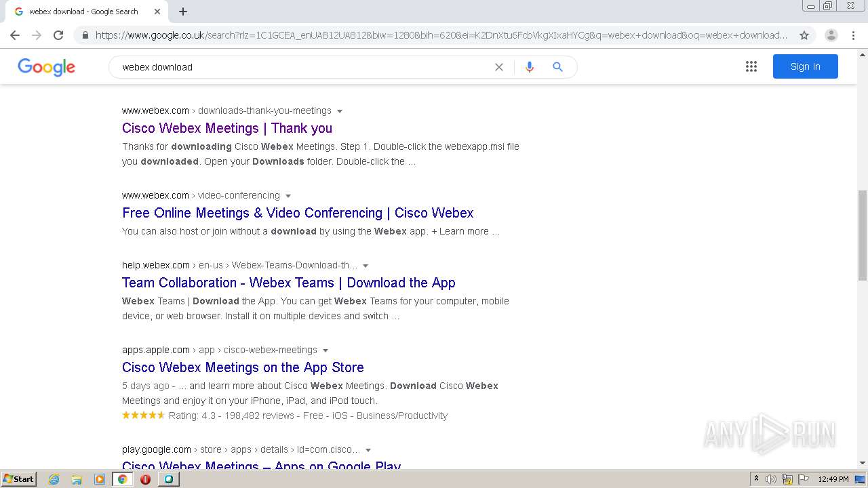
Task: Clear the search box text
Action: pyautogui.click(x=499, y=67)
